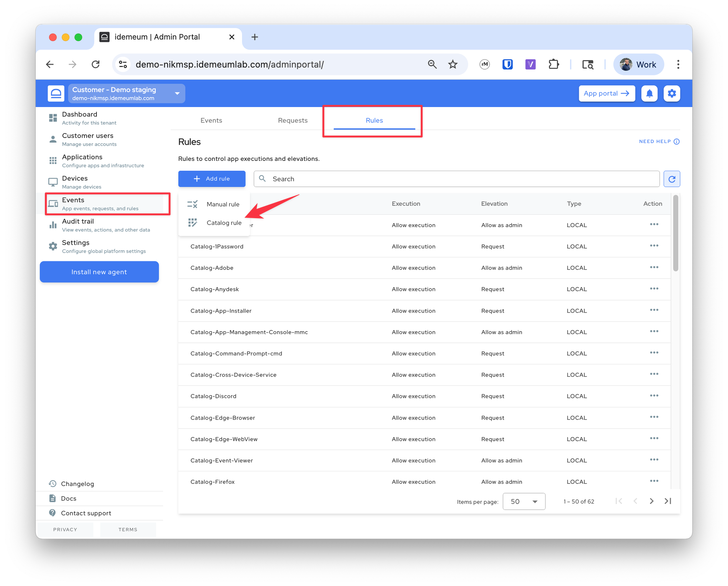The width and height of the screenshot is (728, 586).
Task: Open the NEED HELP link
Action: click(x=659, y=142)
